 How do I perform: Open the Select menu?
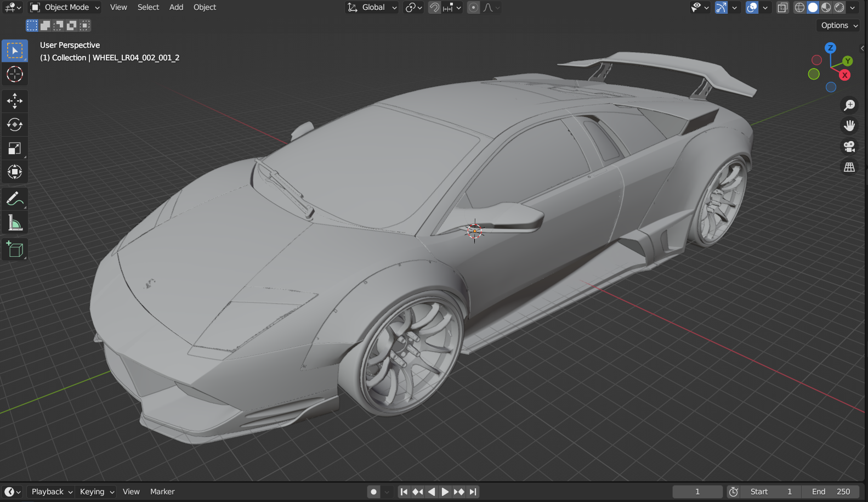[148, 8]
